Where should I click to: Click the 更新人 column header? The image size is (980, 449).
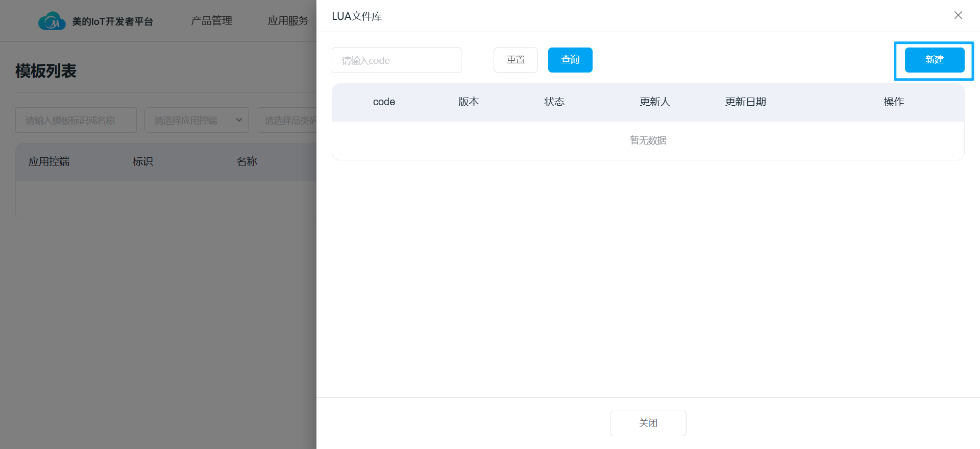click(655, 102)
